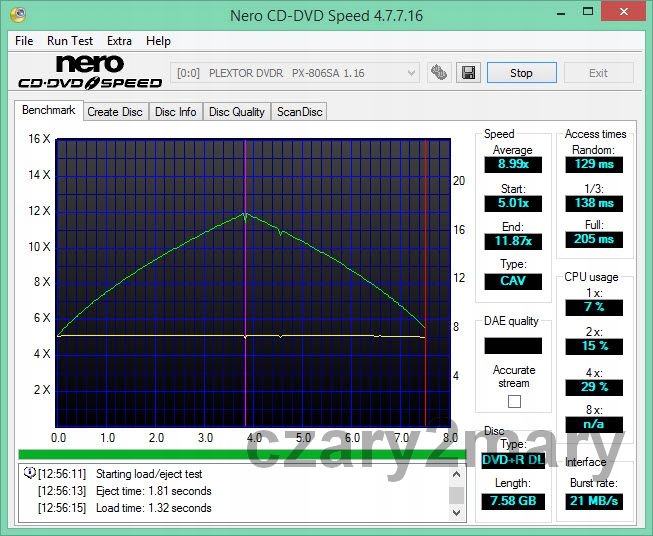Click the save floppy disk icon
The image size is (653, 536).
(467, 73)
